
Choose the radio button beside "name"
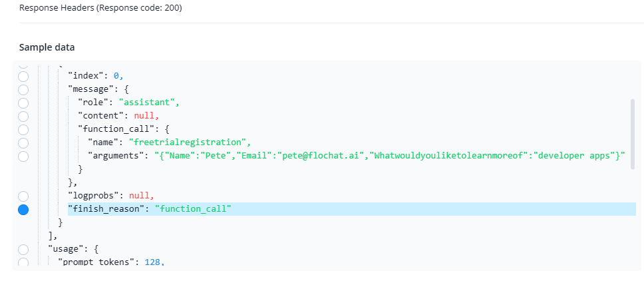coord(23,143)
